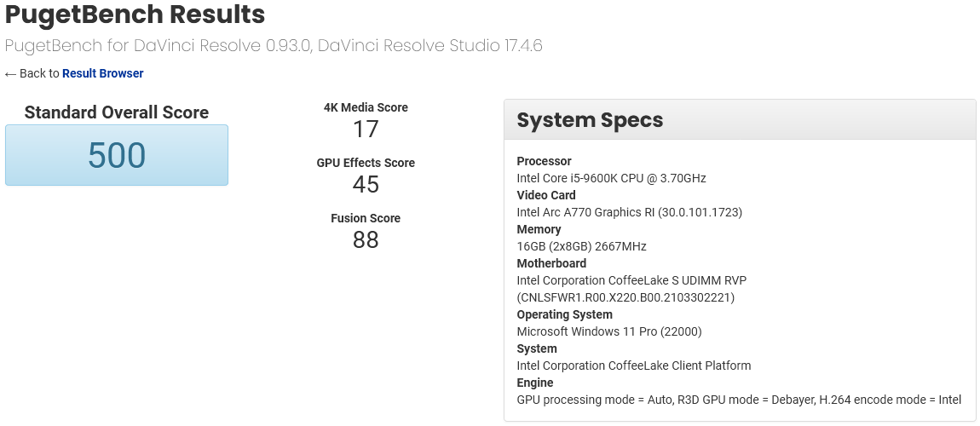Image resolution: width=980 pixels, height=426 pixels.
Task: Click the Standard Overall Score label
Action: click(x=117, y=112)
